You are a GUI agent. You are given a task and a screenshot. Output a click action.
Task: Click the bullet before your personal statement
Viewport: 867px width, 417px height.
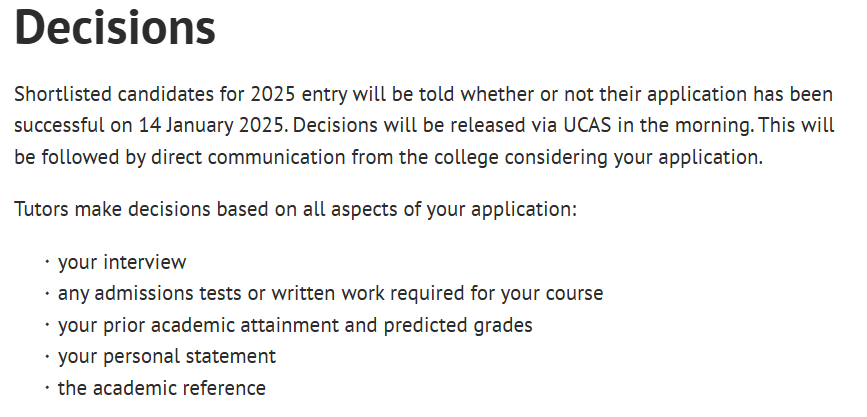46,356
